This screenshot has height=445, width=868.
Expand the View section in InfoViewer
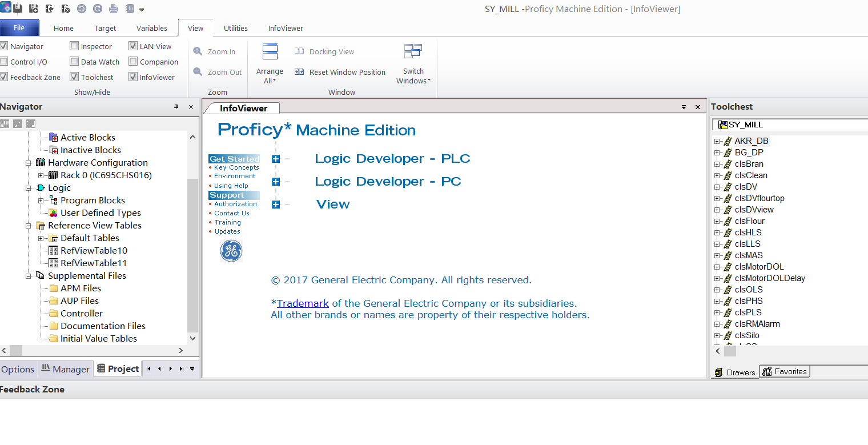tap(276, 205)
